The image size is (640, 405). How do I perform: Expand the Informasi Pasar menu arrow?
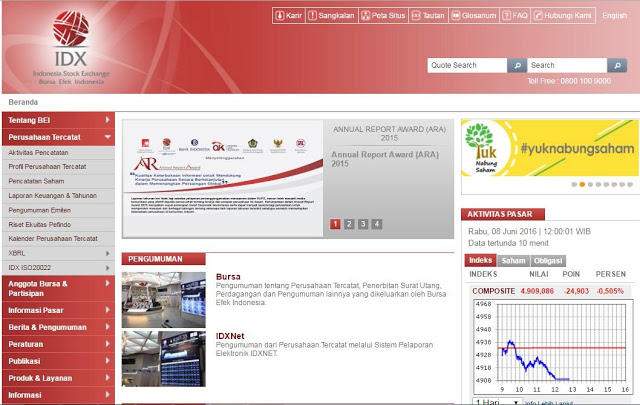[x=107, y=310]
